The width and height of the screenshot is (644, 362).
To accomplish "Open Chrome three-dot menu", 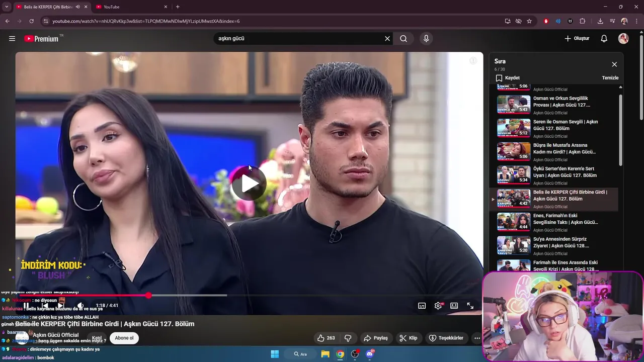I will point(636,21).
